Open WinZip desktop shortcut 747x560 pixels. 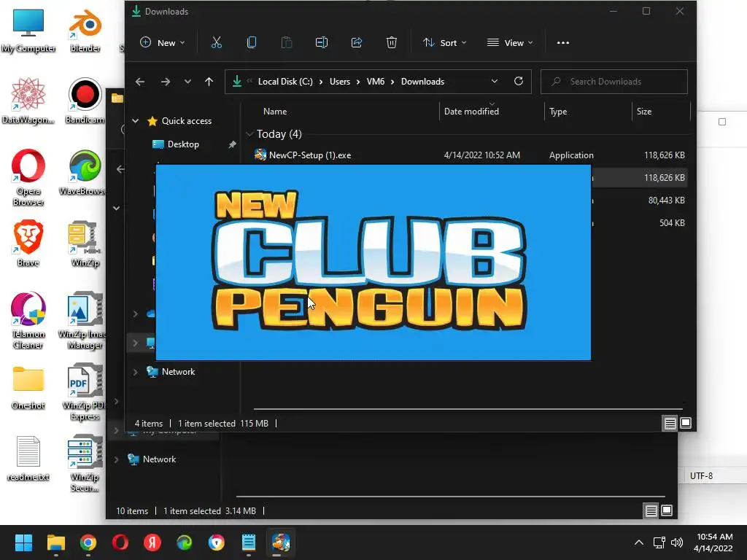[85, 244]
